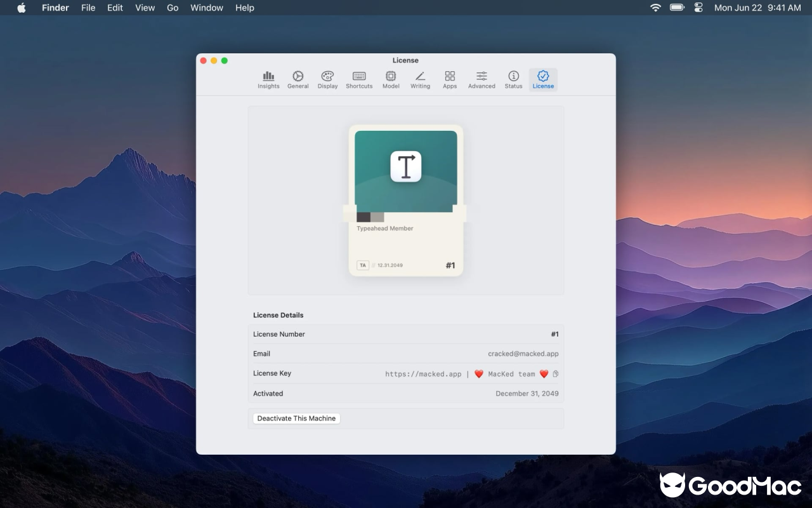Click the December 31, 2049 activation date
This screenshot has height=508, width=812.
click(527, 394)
